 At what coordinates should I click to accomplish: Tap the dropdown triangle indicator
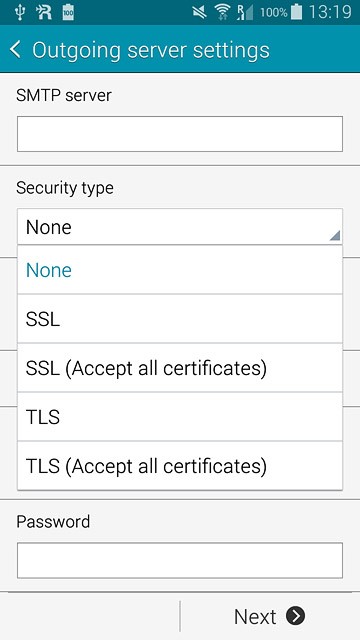pyautogui.click(x=335, y=236)
